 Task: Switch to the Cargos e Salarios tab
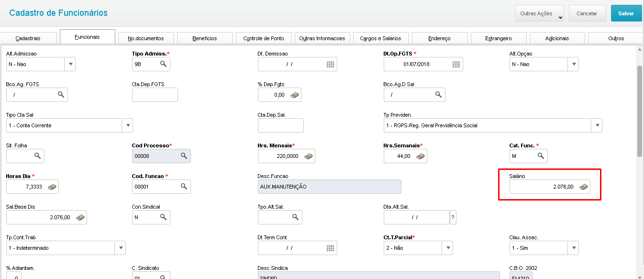381,38
